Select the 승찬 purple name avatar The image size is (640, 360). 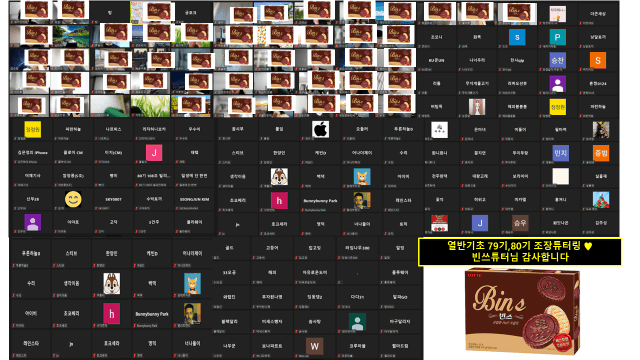557,60
